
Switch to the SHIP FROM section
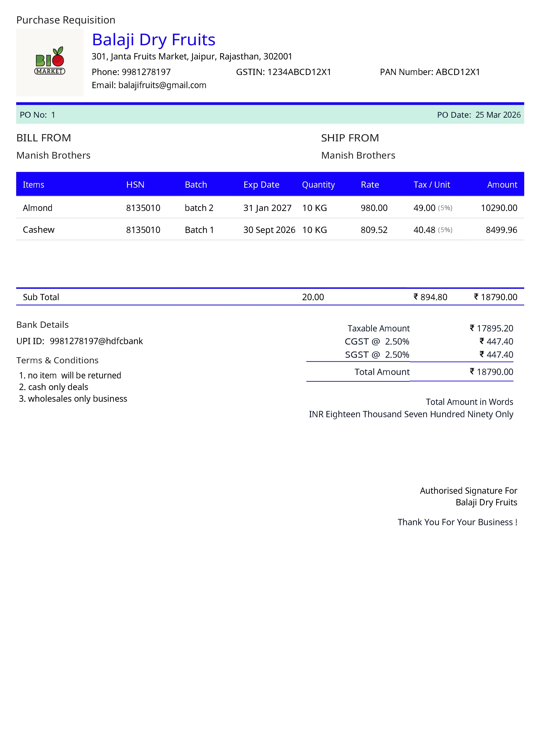[x=350, y=138]
